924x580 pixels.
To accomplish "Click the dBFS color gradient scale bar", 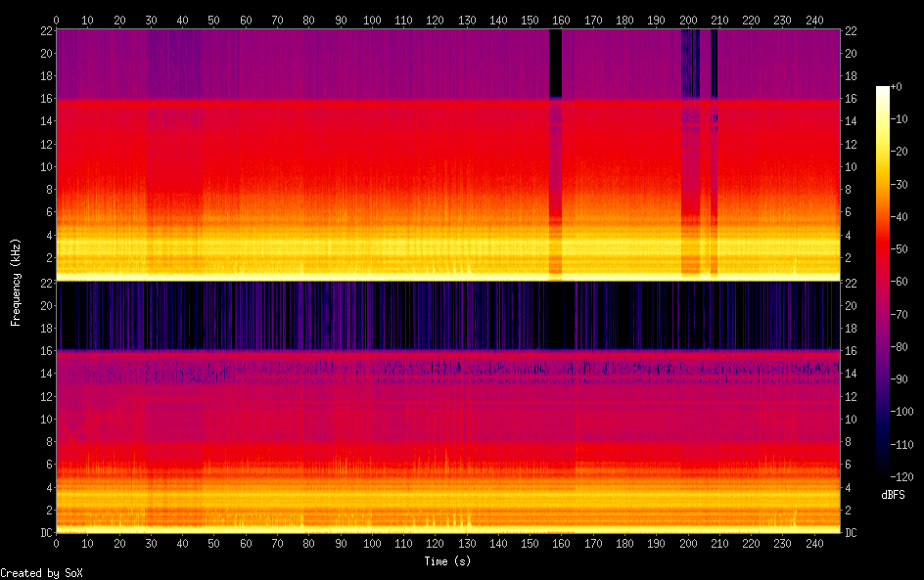I will [x=882, y=282].
